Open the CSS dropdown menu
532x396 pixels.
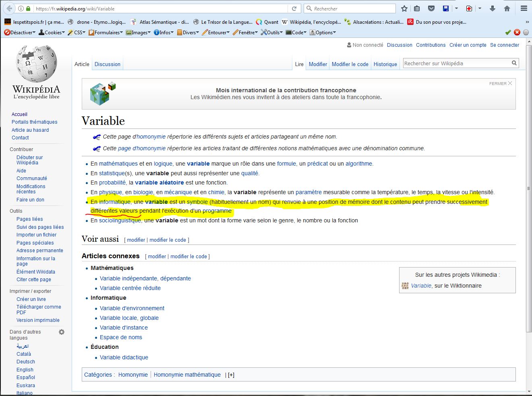pos(77,32)
